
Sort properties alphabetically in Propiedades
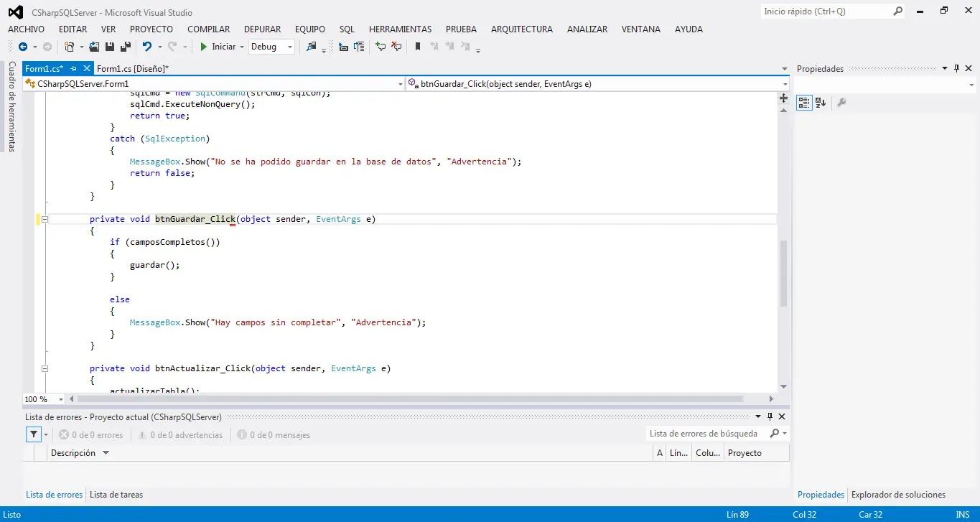point(821,103)
